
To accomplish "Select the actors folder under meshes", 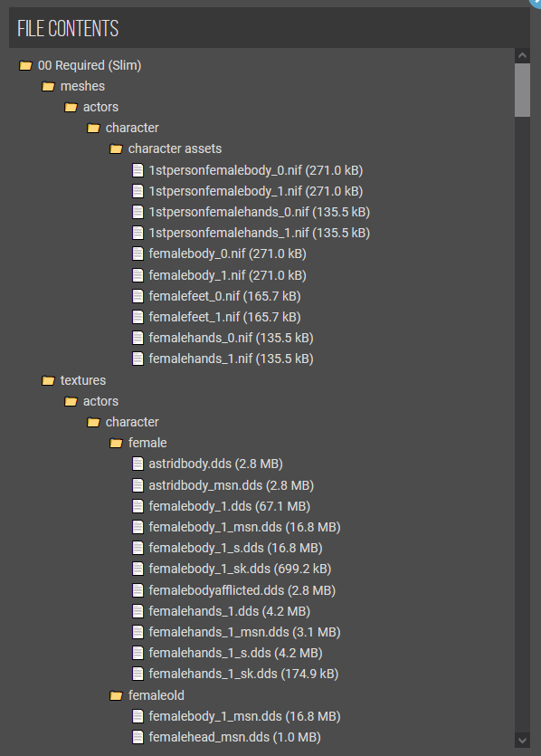I will 100,107.
